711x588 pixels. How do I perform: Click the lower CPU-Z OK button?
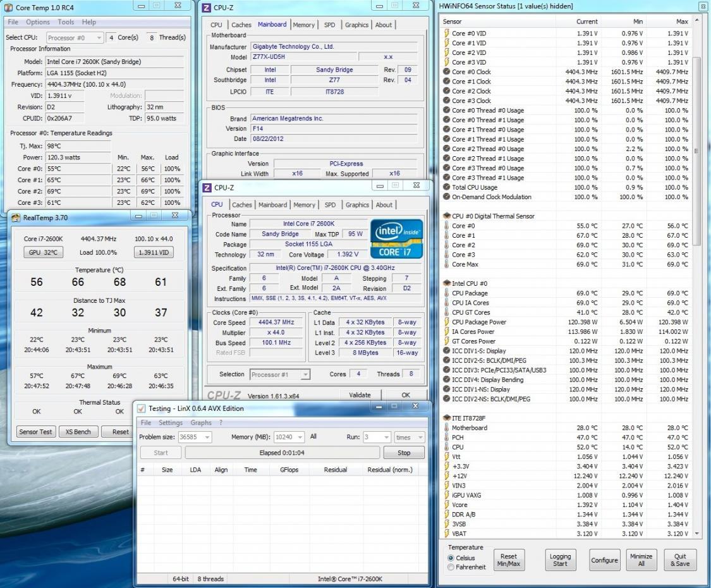pos(405,395)
